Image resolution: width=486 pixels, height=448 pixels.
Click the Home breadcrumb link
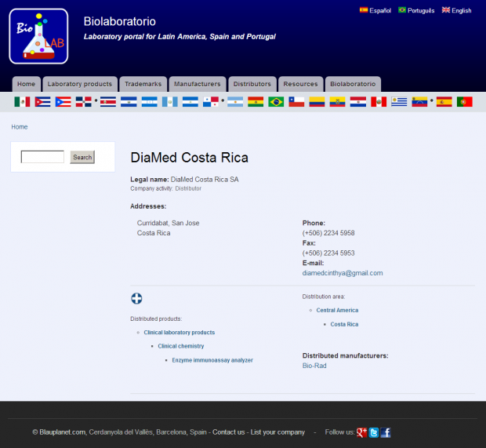pos(20,127)
